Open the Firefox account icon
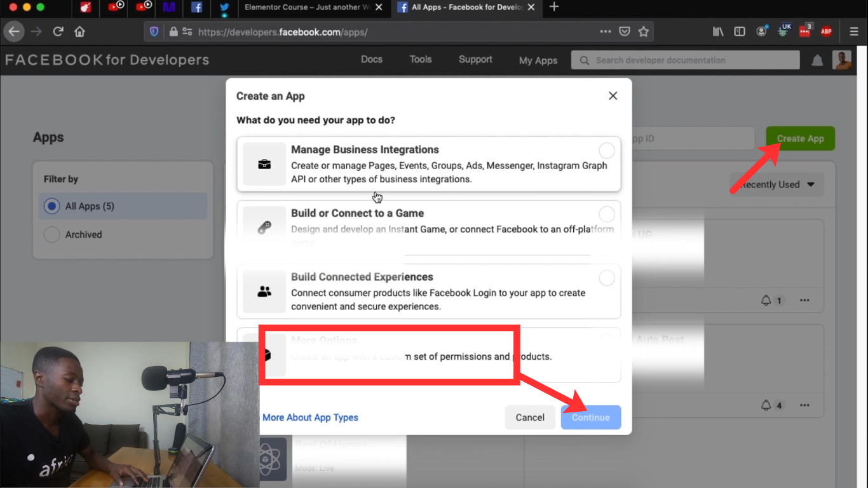This screenshot has height=488, width=868. [761, 31]
